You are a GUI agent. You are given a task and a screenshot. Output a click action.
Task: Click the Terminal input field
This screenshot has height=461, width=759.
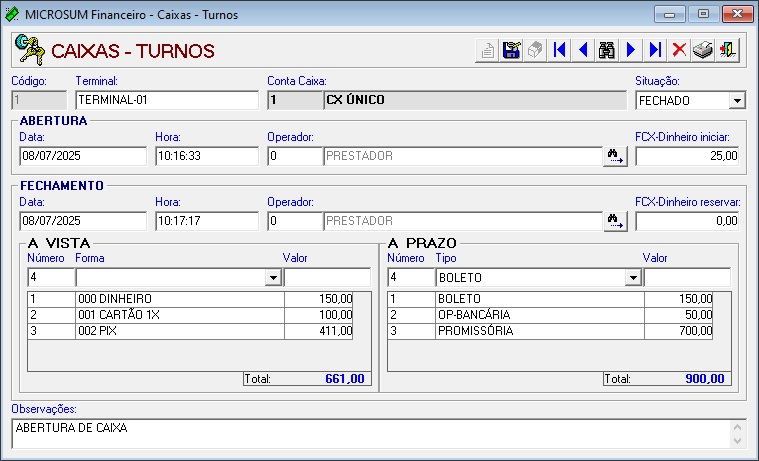pyautogui.click(x=167, y=100)
